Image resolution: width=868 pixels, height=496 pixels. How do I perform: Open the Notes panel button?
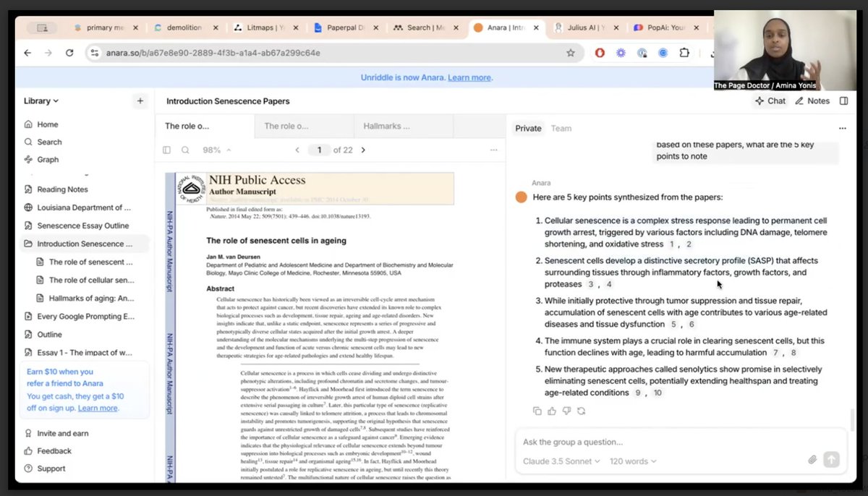[x=812, y=101]
